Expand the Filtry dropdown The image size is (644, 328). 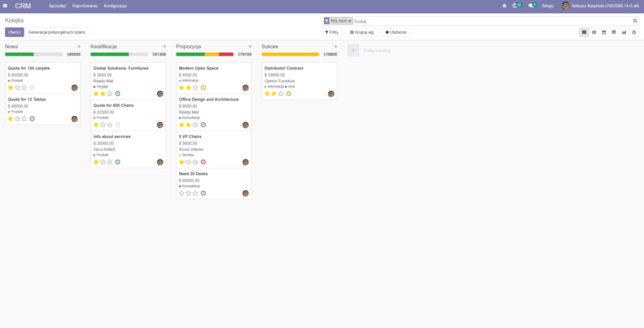[332, 32]
